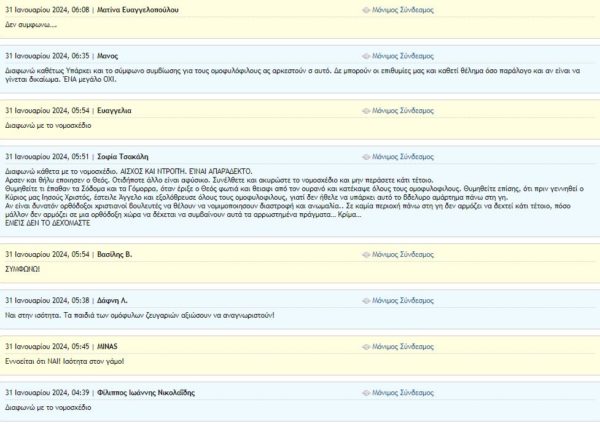Open Μόνιμος Σύνδεσμος link for Σοφία Τσακάλη's comment
600x424 pixels.
(x=401, y=157)
